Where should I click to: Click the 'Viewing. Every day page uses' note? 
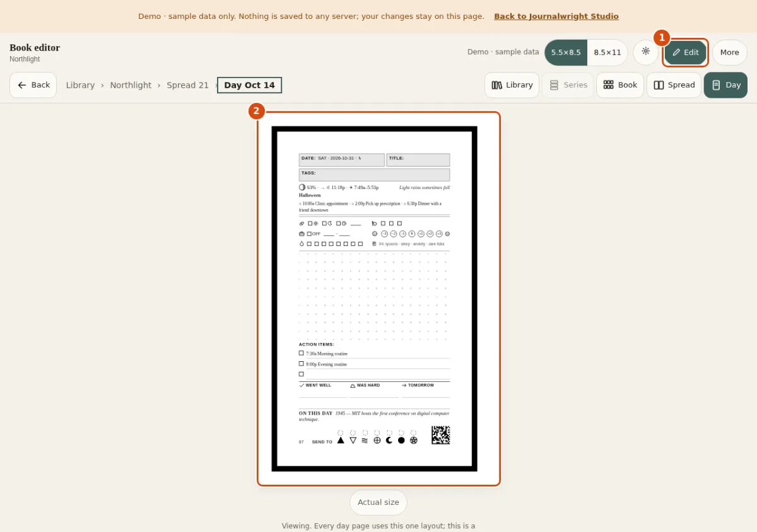(378, 526)
